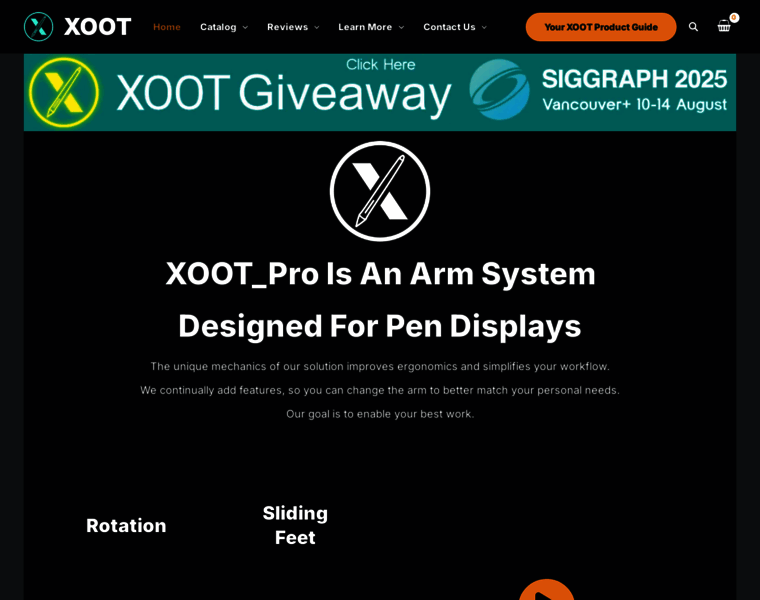Select the Rotation feature heading
This screenshot has height=600, width=760.
pyautogui.click(x=126, y=526)
